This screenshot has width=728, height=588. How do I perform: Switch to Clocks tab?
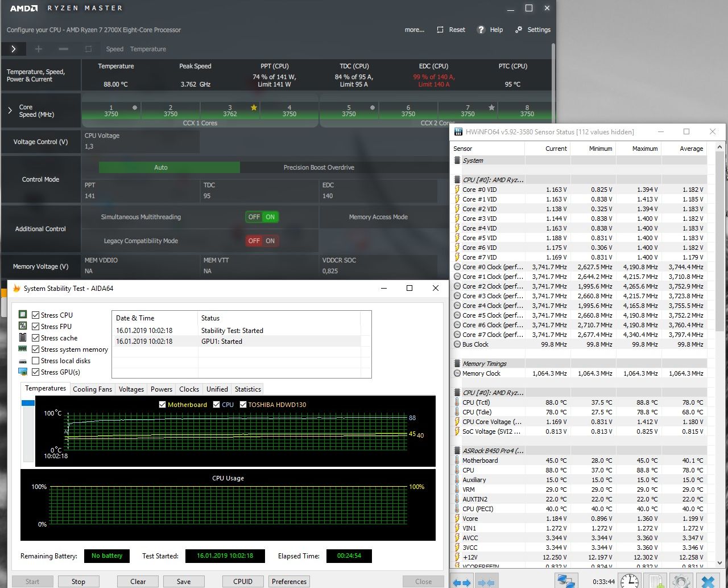click(189, 389)
